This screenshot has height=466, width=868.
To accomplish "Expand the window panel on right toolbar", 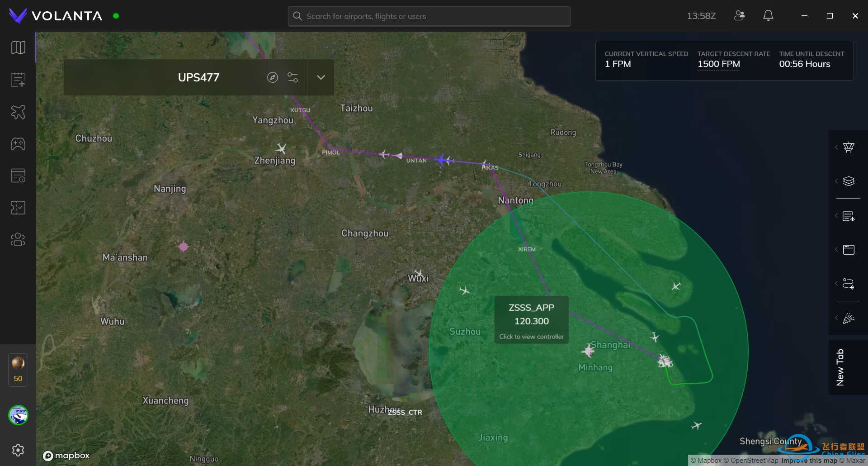I will point(849,250).
